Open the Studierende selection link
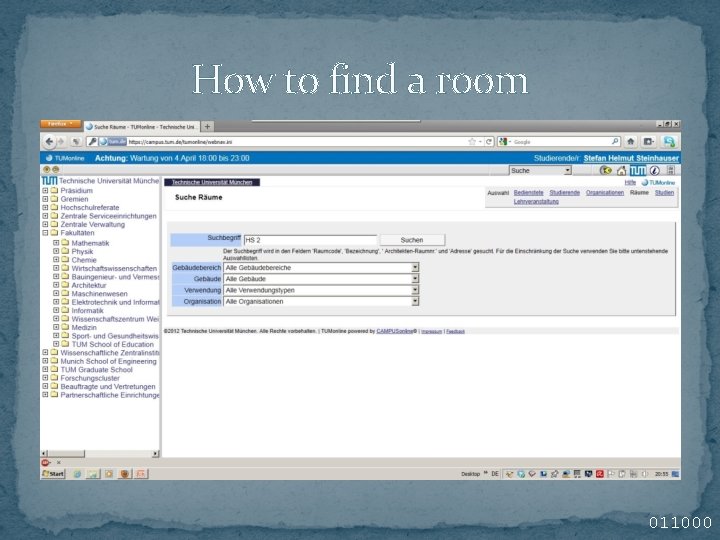Image resolution: width=720 pixels, height=540 pixels. 565,193
